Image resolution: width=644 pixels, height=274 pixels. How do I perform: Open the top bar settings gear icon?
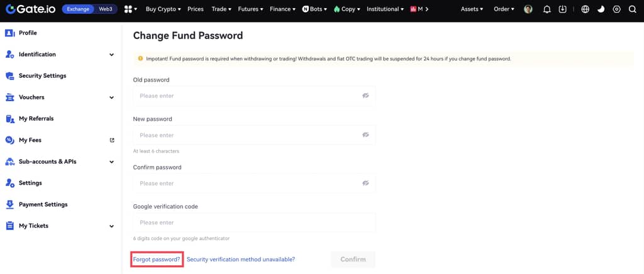tap(616, 9)
